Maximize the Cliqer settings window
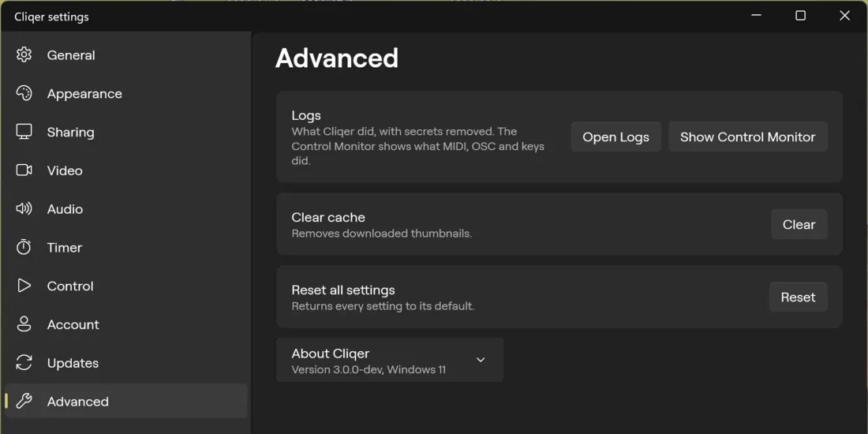 tap(800, 16)
